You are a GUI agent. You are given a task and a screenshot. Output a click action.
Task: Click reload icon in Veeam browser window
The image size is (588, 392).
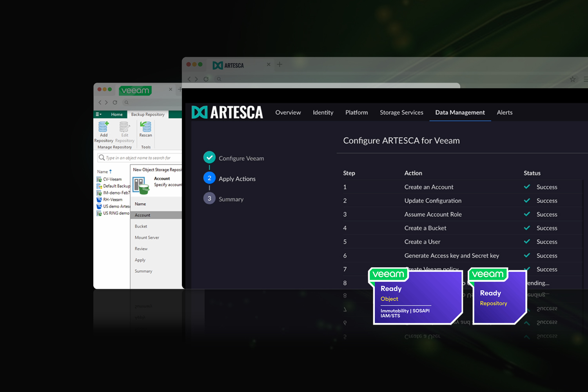115,102
